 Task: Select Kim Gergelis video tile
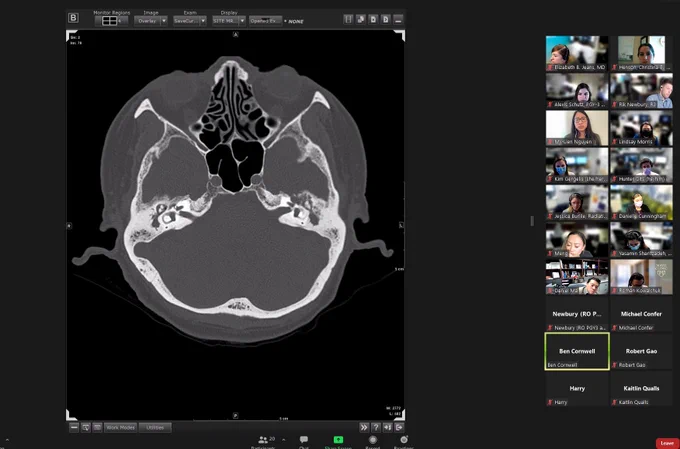pyautogui.click(x=577, y=165)
